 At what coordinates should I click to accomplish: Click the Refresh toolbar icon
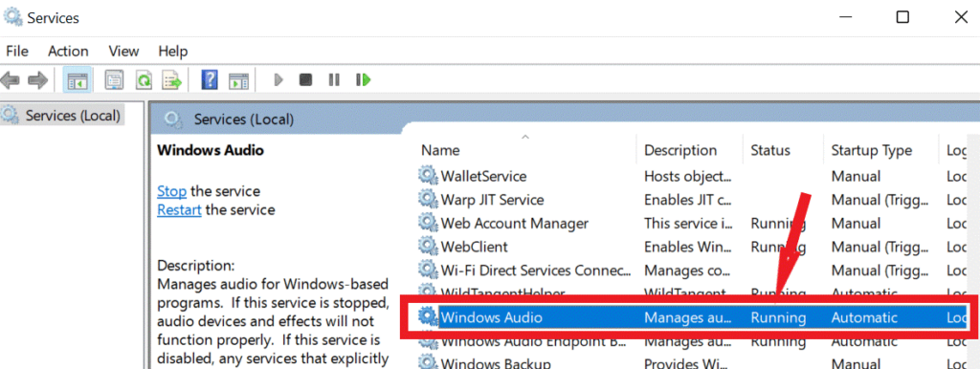coord(144,80)
